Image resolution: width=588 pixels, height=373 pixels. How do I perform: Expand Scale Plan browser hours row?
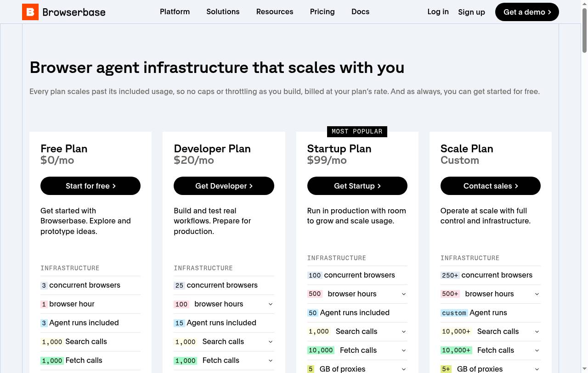pyautogui.click(x=490, y=294)
